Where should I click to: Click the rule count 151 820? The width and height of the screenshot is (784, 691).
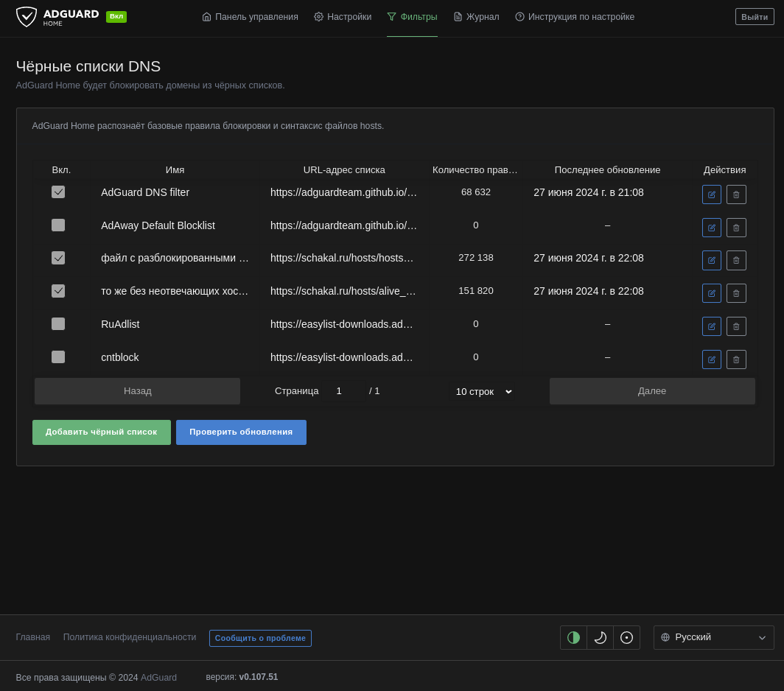click(x=475, y=291)
